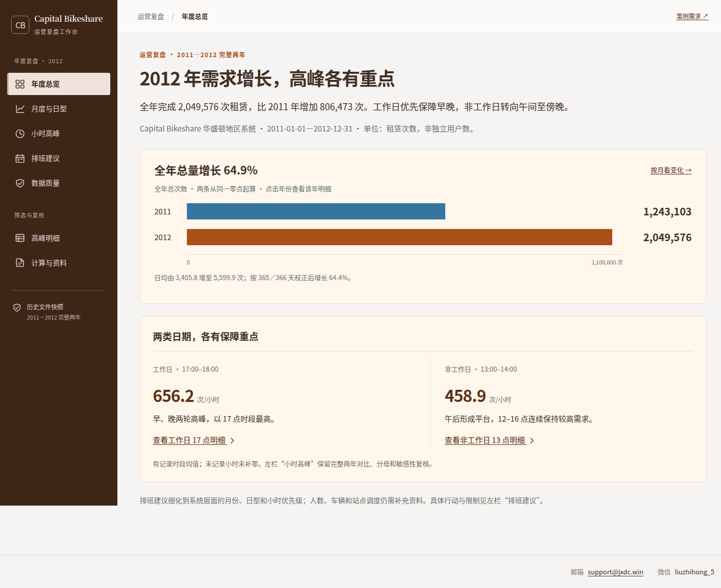The height and width of the screenshot is (588, 721).
Task: Follow the 按月看变化 link
Action: click(671, 170)
